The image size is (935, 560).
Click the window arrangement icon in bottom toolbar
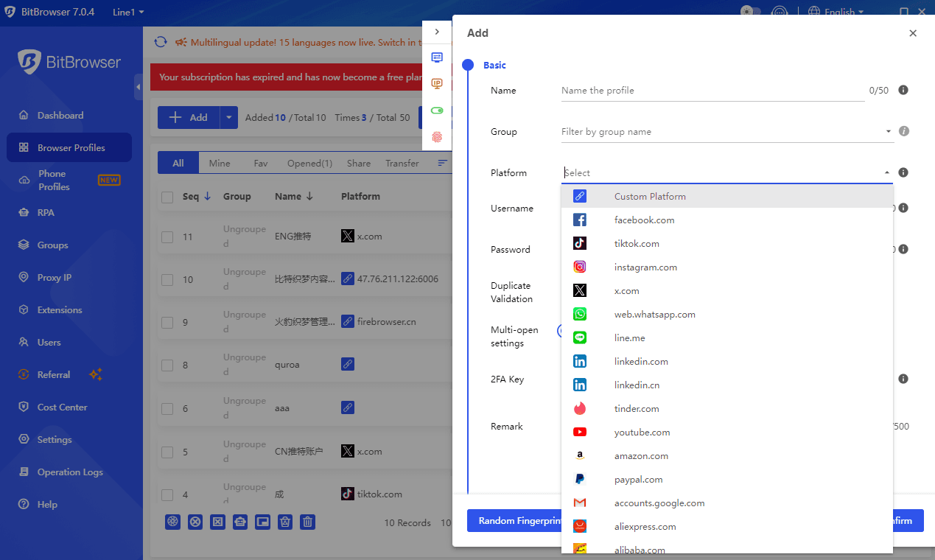point(263,522)
